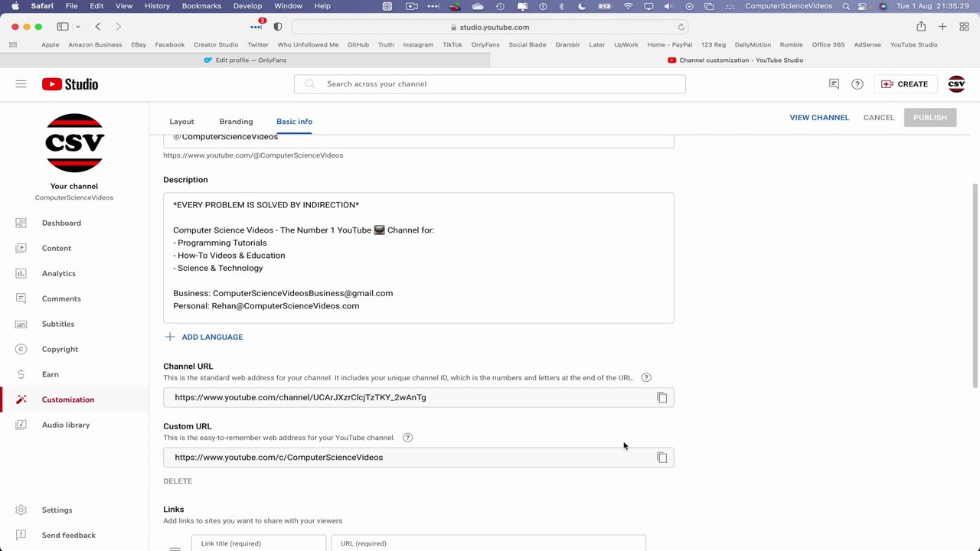Open the Apple menu
Viewport: 980px width, 551px height.
click(x=15, y=6)
